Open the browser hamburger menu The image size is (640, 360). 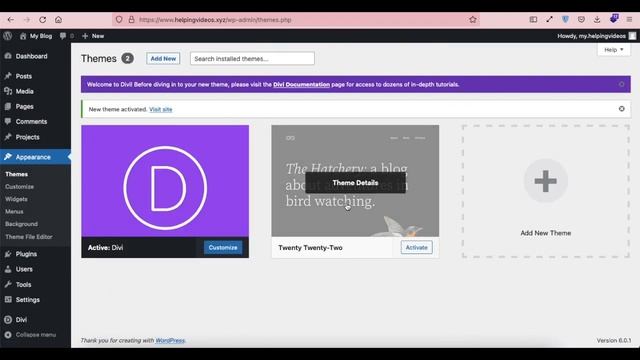click(x=629, y=19)
